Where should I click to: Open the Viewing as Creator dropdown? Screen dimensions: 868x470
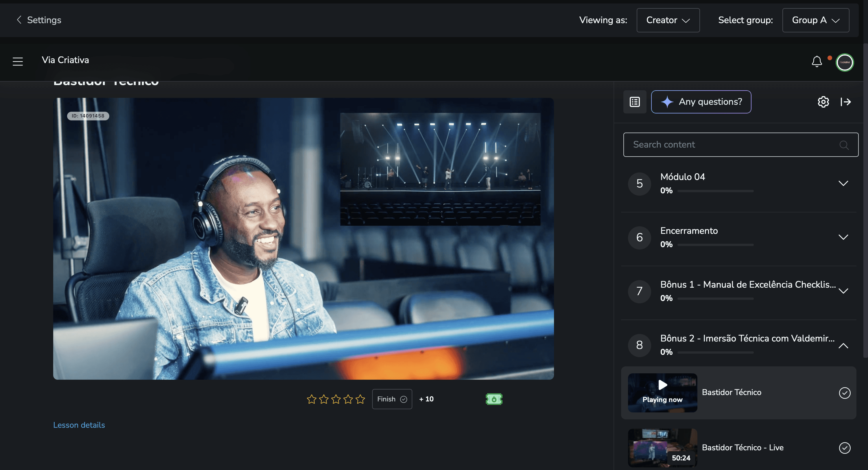668,20
